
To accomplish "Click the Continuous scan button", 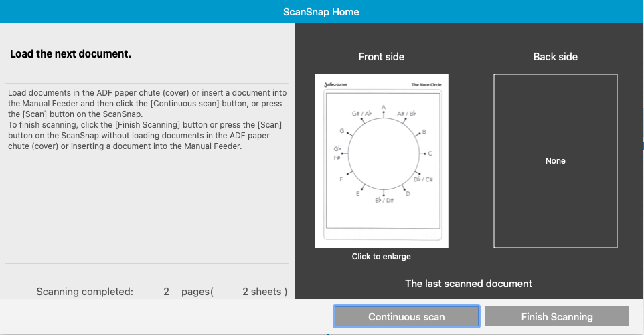I will coord(406,316).
